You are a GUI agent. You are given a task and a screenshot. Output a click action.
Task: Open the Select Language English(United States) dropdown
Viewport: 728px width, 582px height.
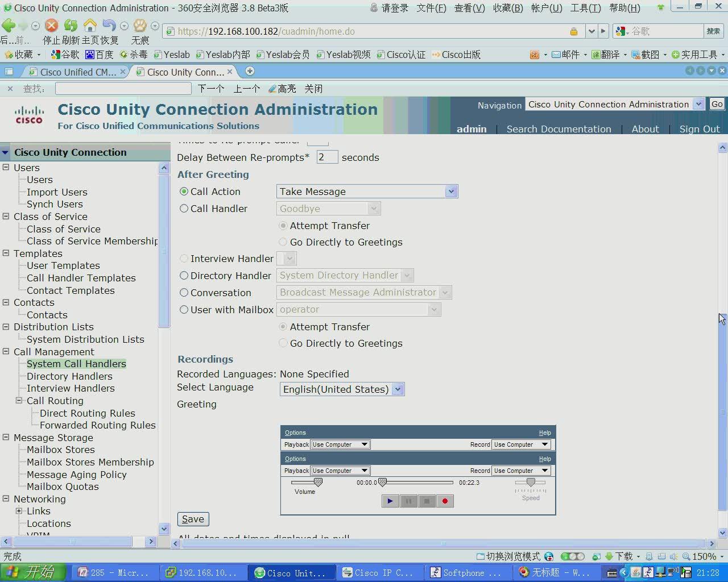click(342, 389)
